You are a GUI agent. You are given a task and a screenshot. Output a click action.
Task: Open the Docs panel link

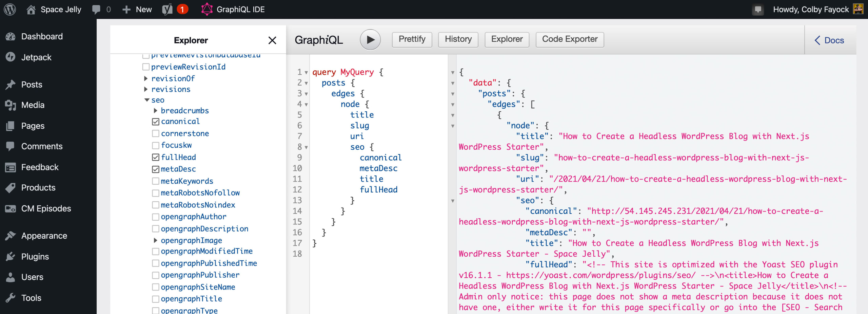[829, 40]
